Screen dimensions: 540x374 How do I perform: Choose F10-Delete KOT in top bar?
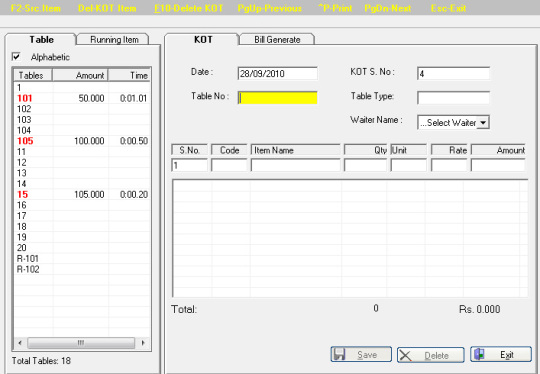[189, 8]
